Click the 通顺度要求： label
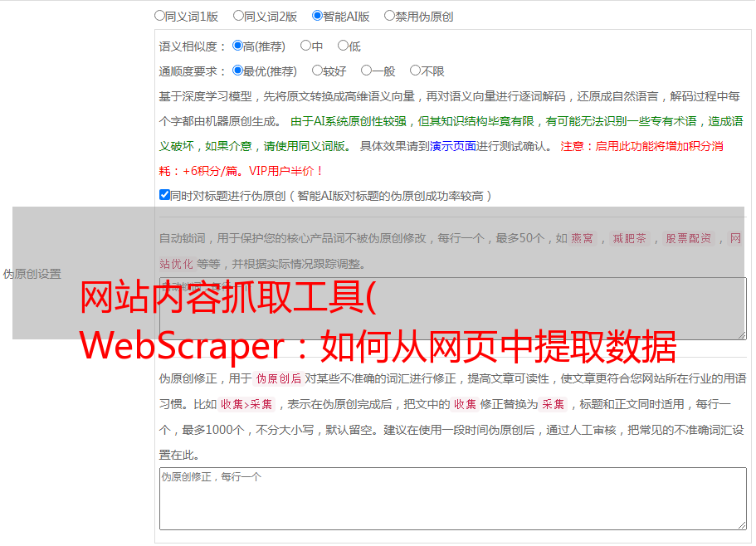Image resolution: width=756 pixels, height=546 pixels. (x=193, y=72)
